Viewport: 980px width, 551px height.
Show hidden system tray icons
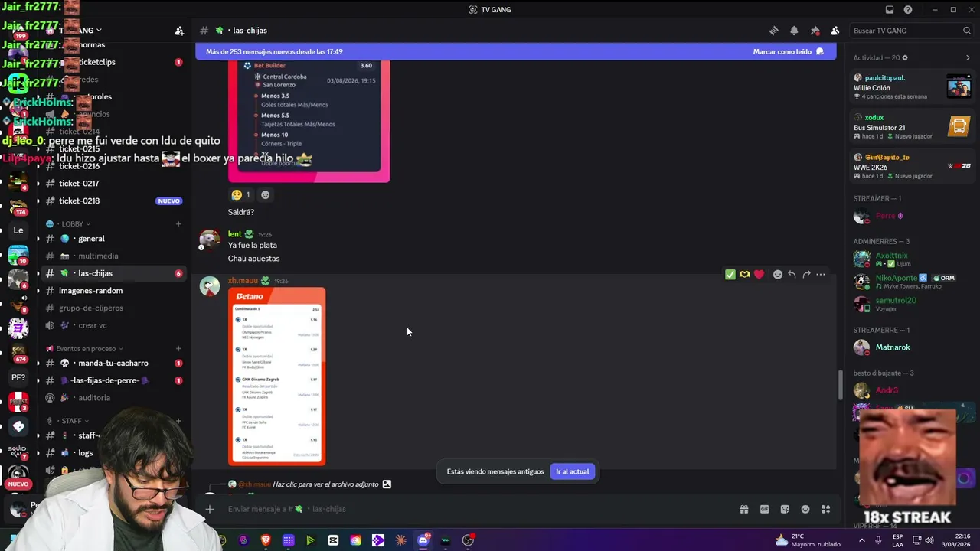tap(861, 540)
